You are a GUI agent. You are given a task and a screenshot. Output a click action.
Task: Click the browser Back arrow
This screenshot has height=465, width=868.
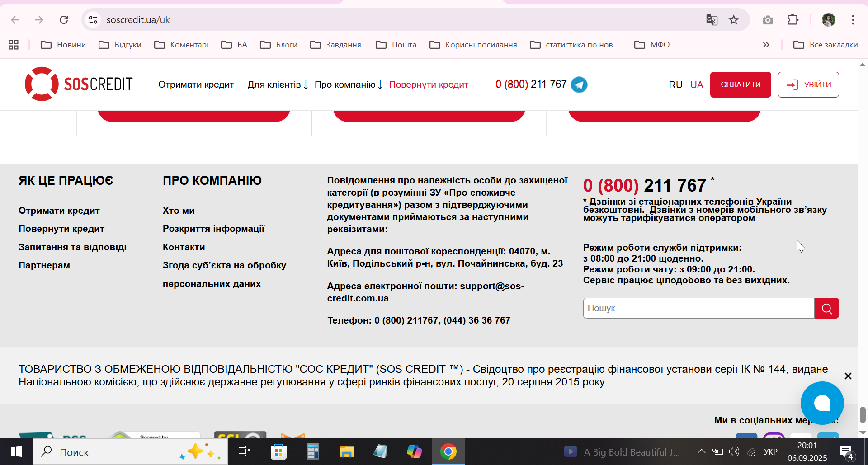click(x=15, y=20)
